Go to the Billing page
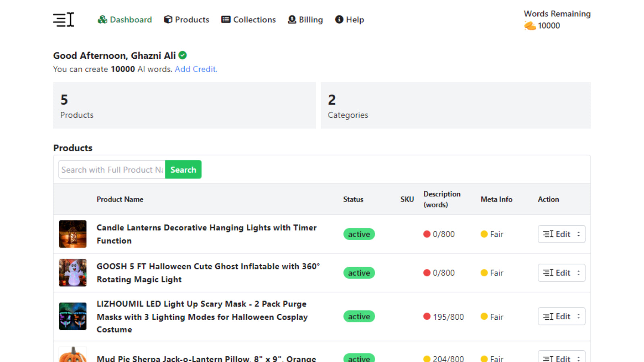This screenshot has height=362, width=644. coord(310,19)
